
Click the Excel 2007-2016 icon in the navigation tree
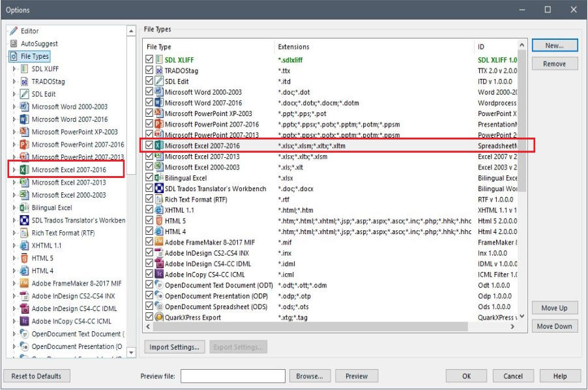point(24,170)
